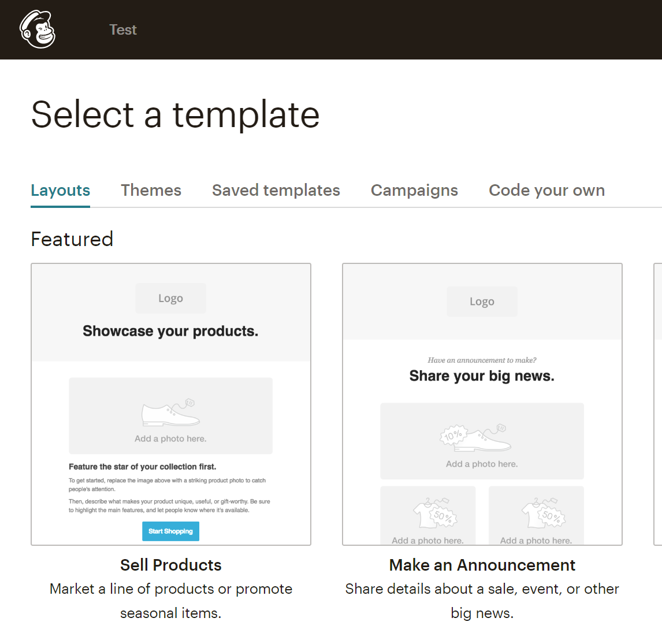Screen dimensions: 662x644
Task: Click the Sell Products template title
Action: point(170,565)
